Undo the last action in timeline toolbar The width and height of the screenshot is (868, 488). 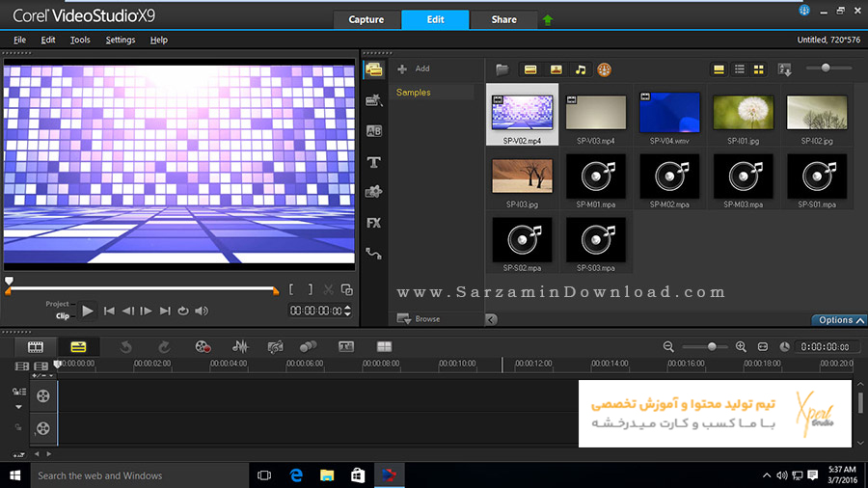(125, 347)
